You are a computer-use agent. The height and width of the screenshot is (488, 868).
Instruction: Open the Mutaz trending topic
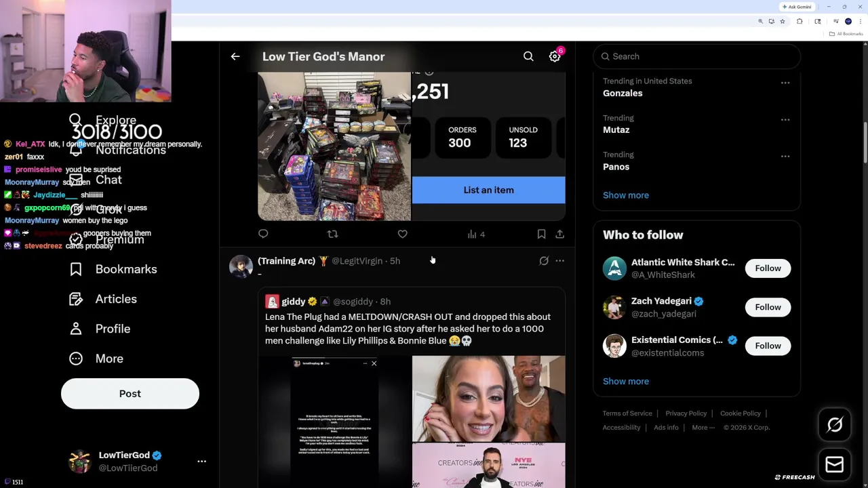pos(616,130)
